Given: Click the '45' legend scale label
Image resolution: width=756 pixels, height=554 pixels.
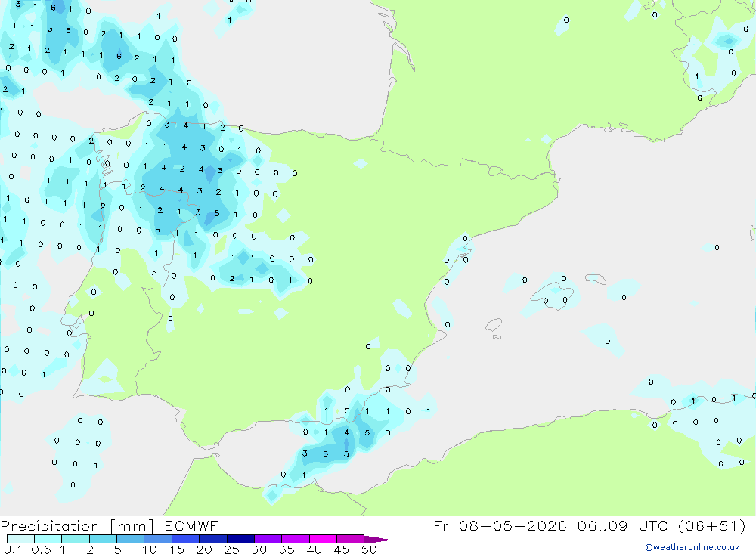Looking at the screenshot, I should click(x=342, y=549).
